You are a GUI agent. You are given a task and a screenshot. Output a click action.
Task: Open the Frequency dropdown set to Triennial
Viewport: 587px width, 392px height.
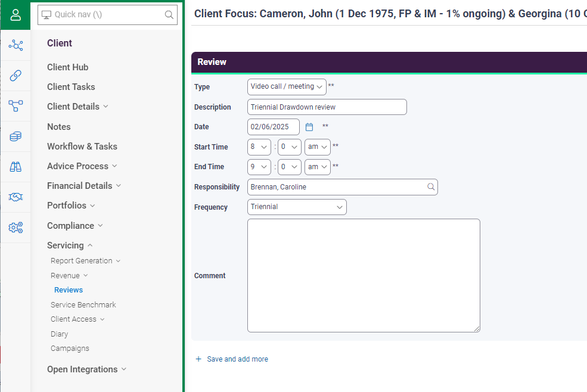tap(297, 207)
